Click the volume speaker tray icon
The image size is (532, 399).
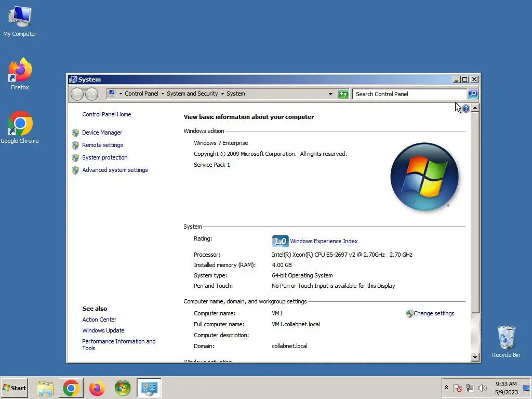point(482,388)
